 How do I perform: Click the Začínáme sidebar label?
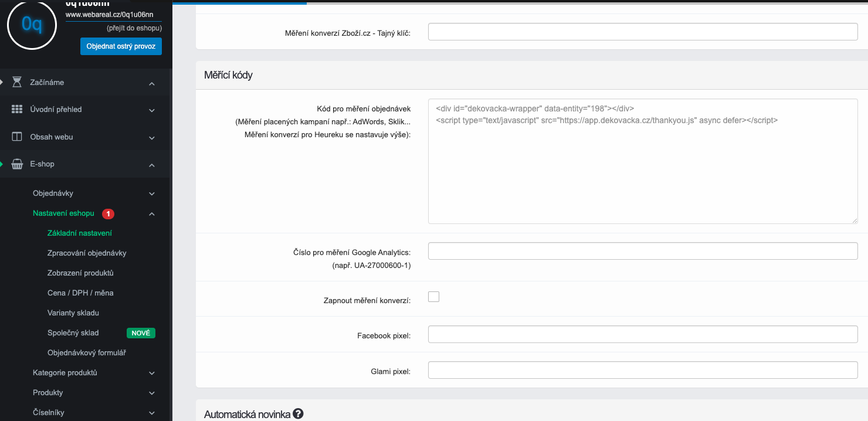click(47, 83)
